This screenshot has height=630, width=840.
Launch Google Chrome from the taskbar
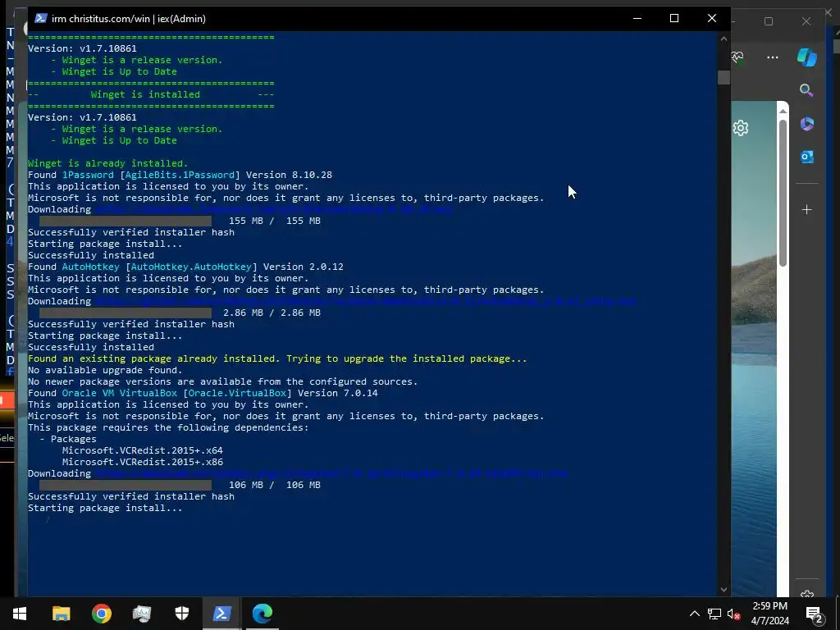tap(101, 613)
